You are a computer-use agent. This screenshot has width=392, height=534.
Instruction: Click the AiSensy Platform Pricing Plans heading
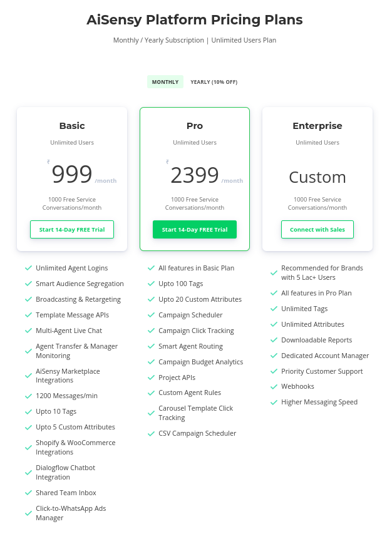195,19
